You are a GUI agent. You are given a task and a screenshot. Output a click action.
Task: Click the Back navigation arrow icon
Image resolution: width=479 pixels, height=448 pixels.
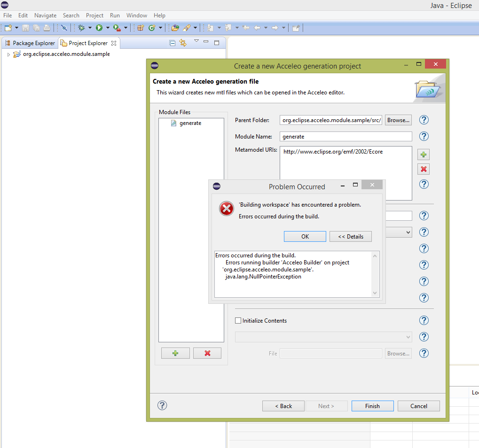257,28
